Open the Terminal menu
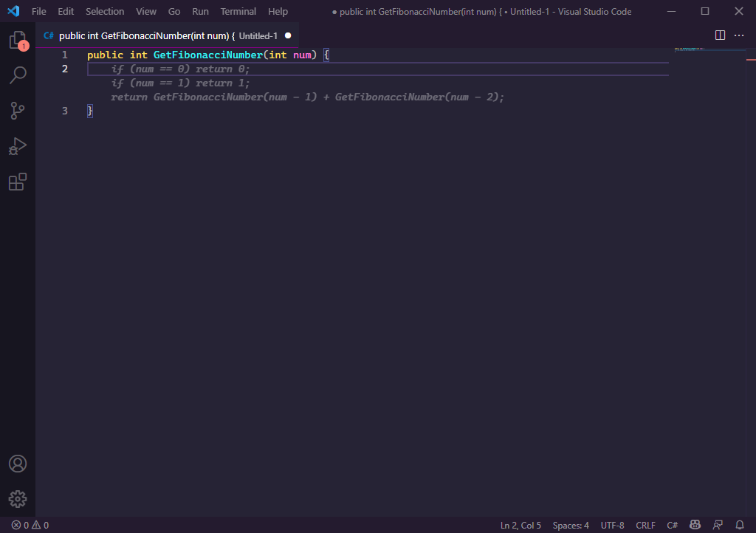The image size is (756, 533). (238, 12)
